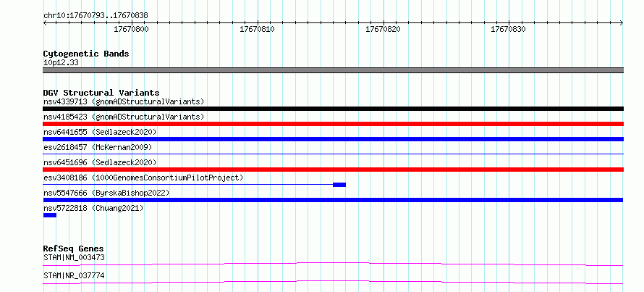
Task: Click the esv2618457 McKernan2009 label
Action: pos(98,147)
